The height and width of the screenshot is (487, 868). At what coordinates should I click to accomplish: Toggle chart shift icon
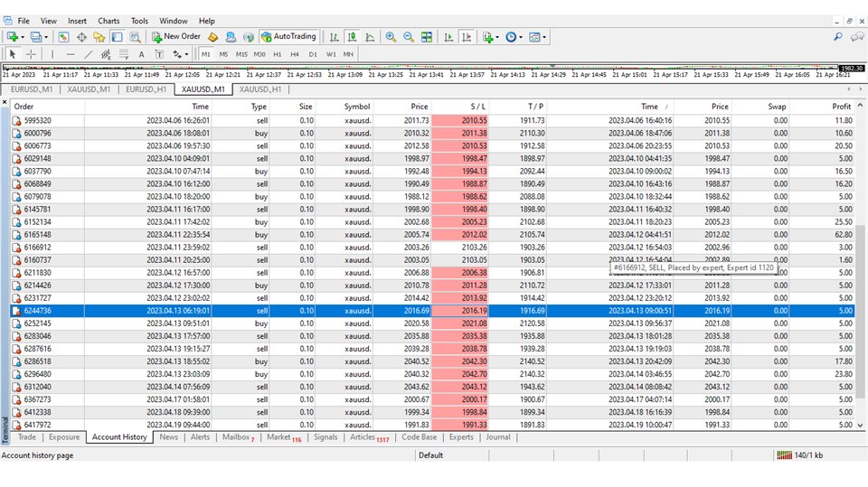coord(467,37)
